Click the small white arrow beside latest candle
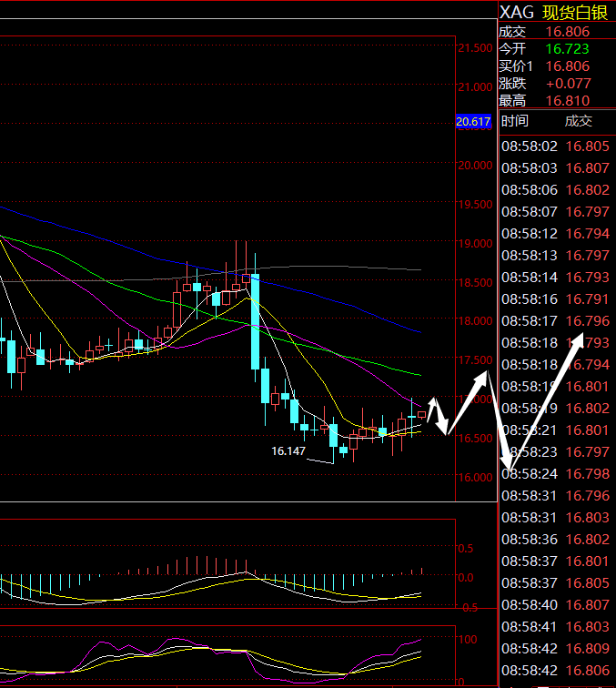 pos(438,414)
